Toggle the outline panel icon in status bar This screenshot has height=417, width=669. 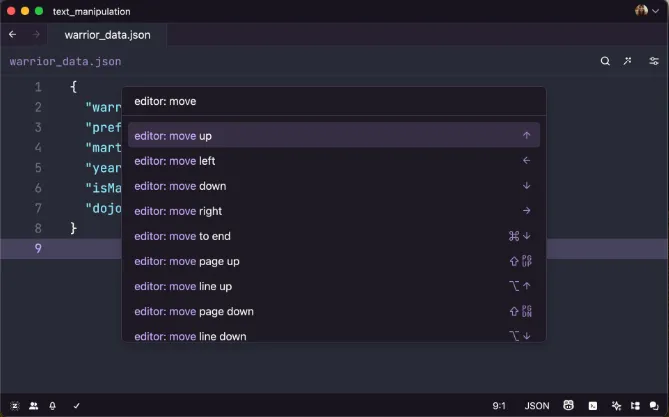point(635,405)
